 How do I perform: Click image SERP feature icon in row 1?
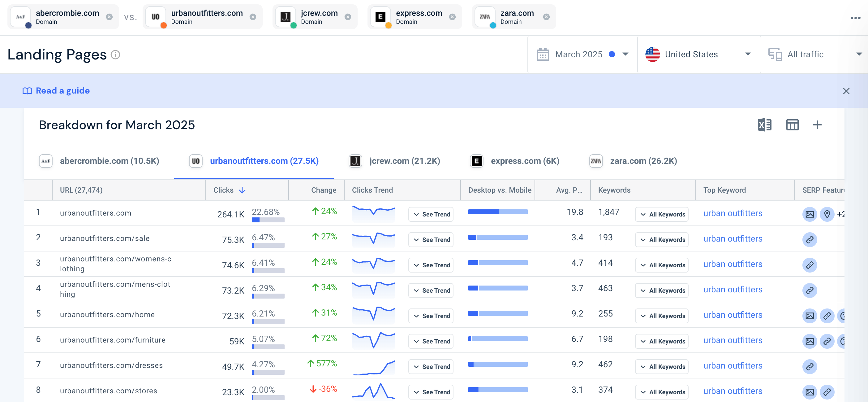810,215
